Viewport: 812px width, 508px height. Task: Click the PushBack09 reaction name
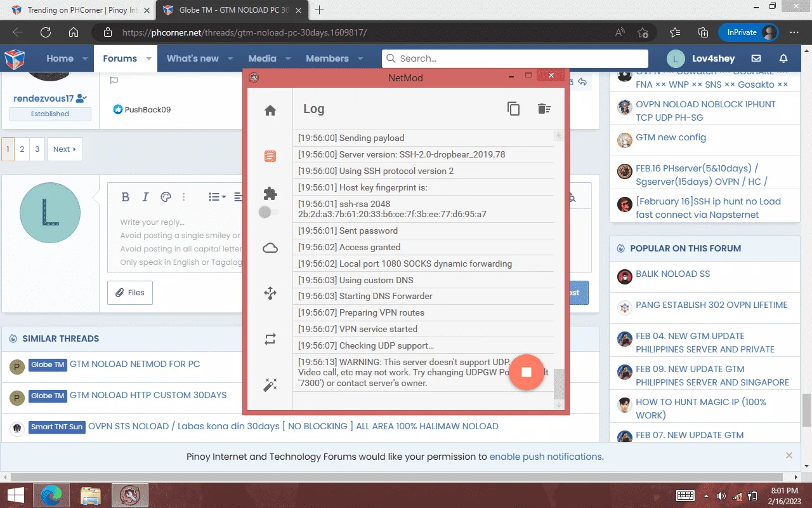(x=148, y=109)
